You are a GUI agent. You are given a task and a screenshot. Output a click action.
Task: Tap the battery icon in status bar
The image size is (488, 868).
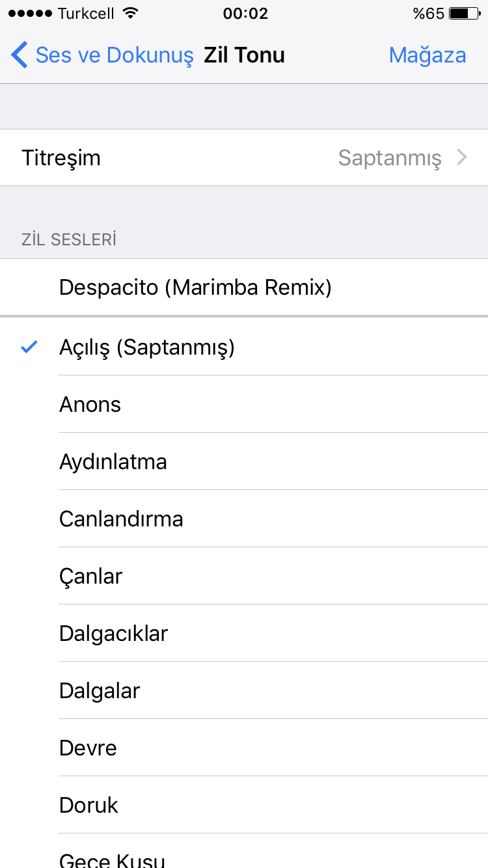(463, 14)
